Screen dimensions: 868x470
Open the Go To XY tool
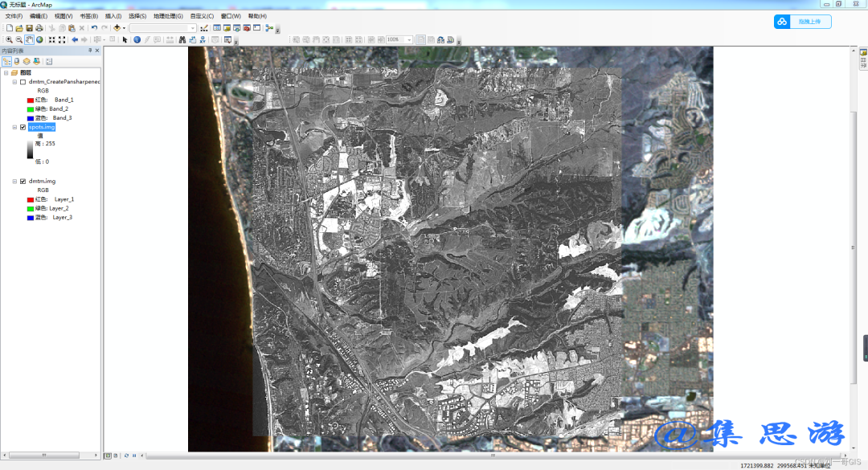click(x=203, y=40)
